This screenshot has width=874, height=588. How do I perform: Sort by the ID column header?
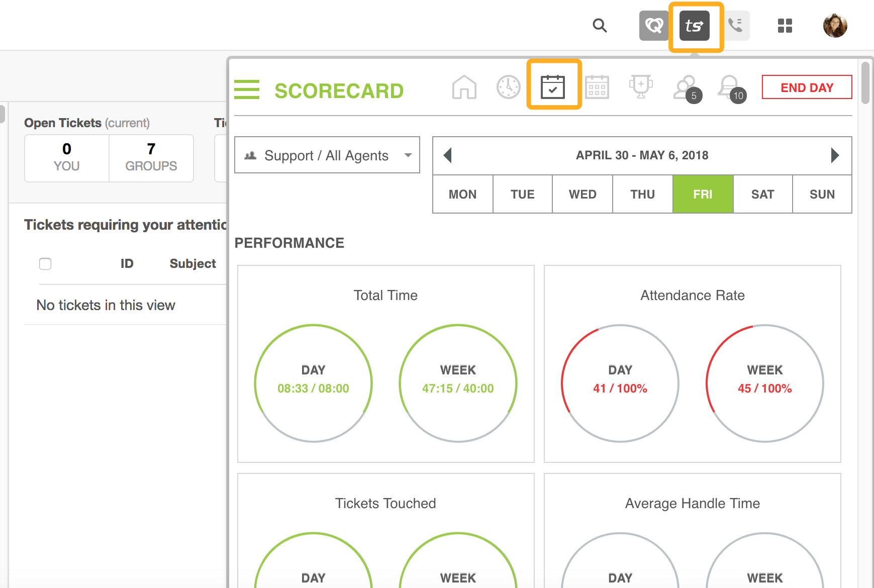[127, 263]
